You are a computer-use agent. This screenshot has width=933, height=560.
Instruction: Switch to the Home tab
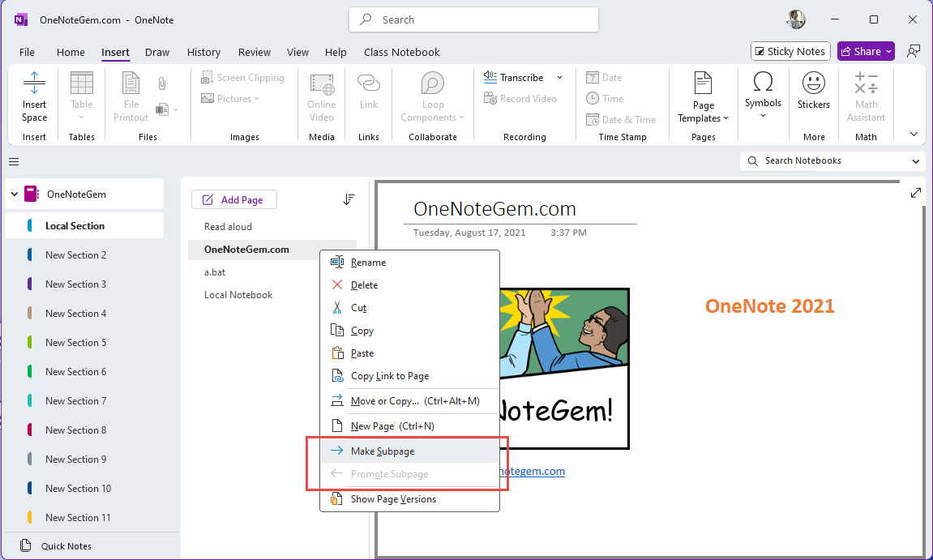coord(71,53)
